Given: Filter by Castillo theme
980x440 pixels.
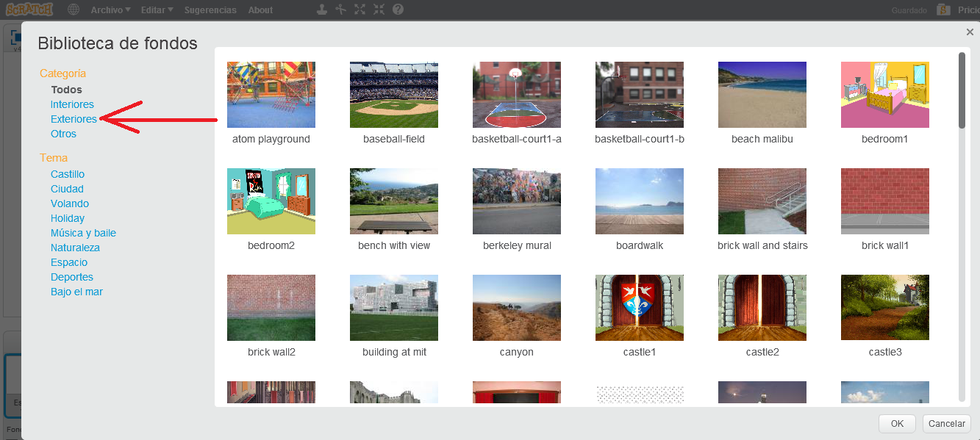Looking at the screenshot, I should (x=68, y=174).
